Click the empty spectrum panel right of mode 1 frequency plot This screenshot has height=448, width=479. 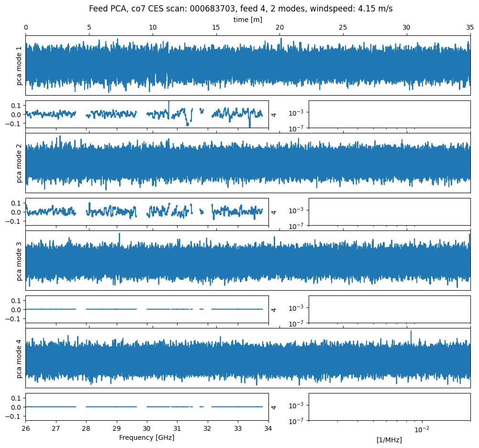pyautogui.click(x=389, y=114)
